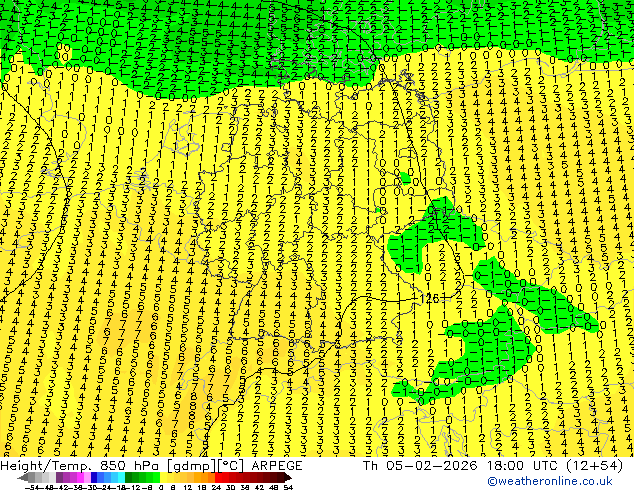The height and width of the screenshot is (490, 634).
Task: Pick the dark blue legend swatch at -30
Action: 94,477
